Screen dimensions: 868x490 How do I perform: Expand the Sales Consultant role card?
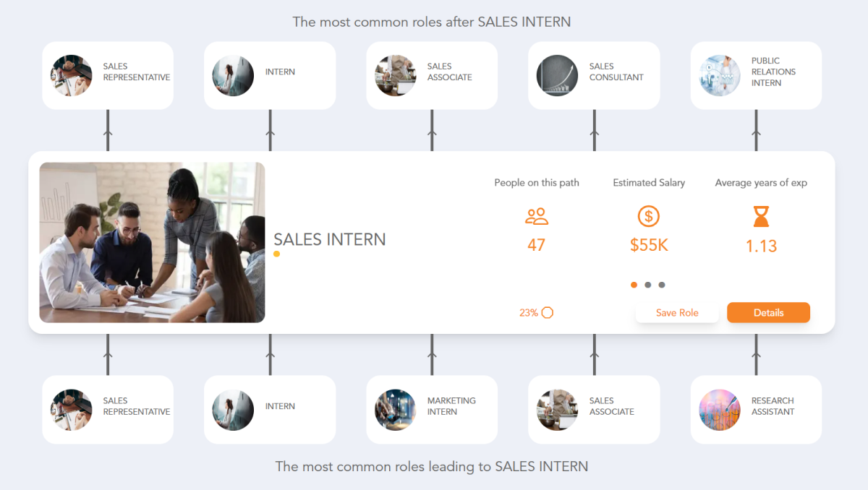click(593, 75)
